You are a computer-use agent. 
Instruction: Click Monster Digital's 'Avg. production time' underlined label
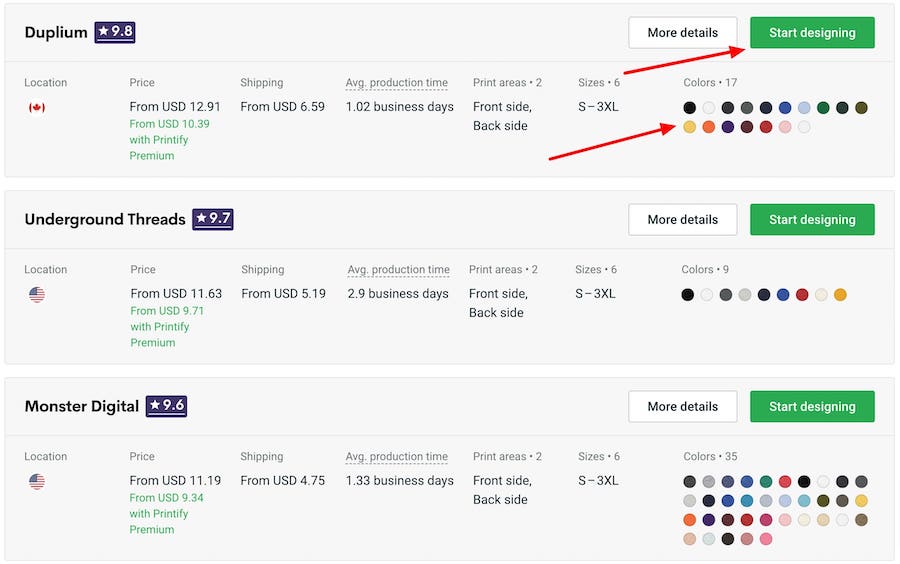tap(397, 457)
